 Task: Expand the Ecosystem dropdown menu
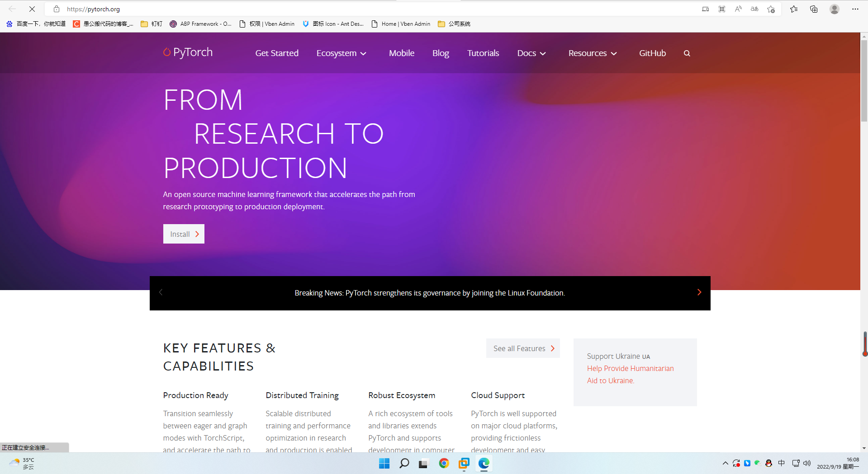tap(342, 53)
